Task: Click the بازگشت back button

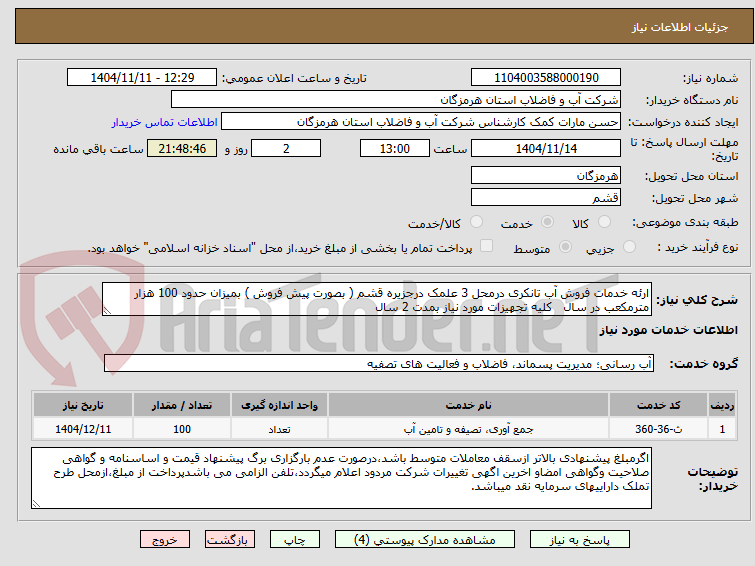Action: [230, 540]
